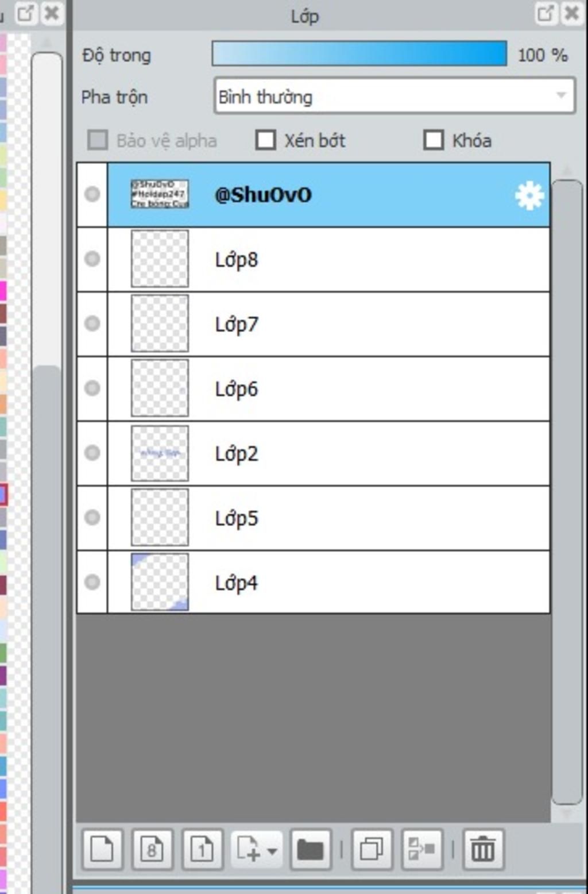Merge the layer down

tap(422, 849)
